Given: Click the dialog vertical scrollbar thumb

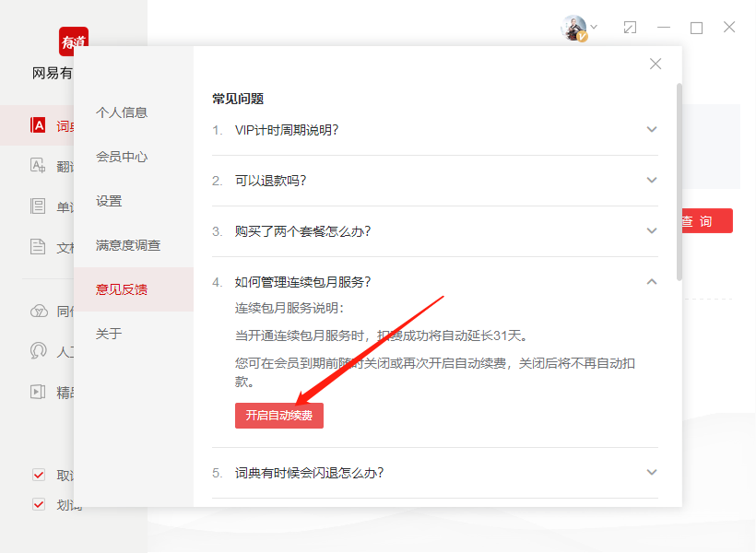Looking at the screenshot, I should 679,182.
